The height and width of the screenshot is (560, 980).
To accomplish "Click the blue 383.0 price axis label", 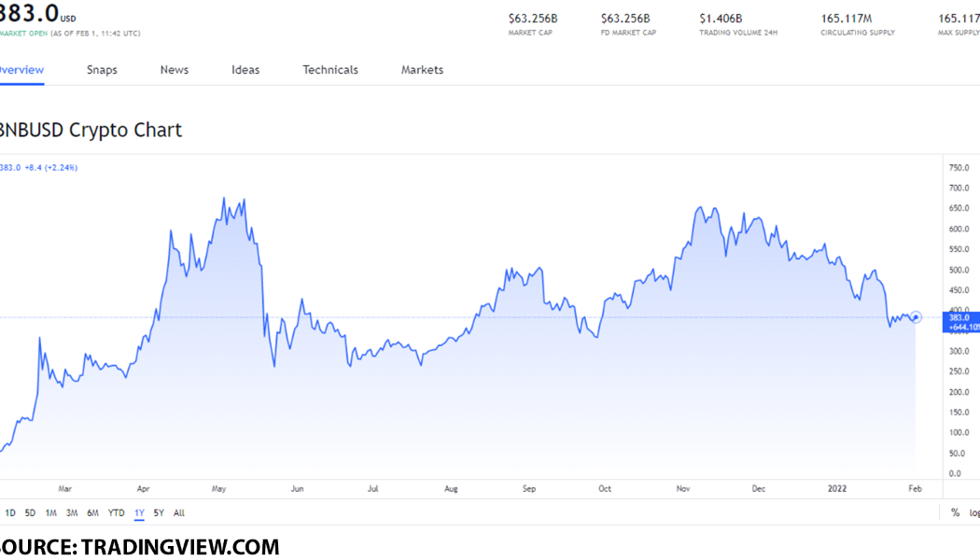I will click(x=958, y=317).
